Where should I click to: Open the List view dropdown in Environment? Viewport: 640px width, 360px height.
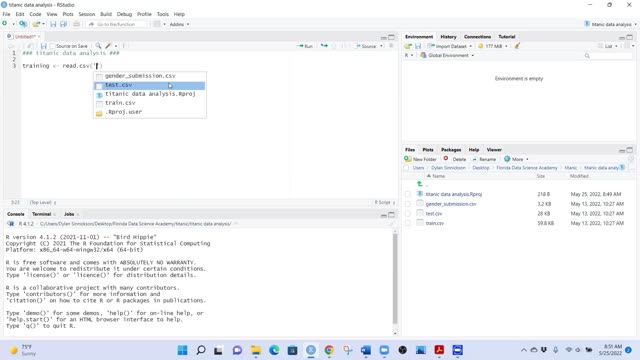click(608, 46)
